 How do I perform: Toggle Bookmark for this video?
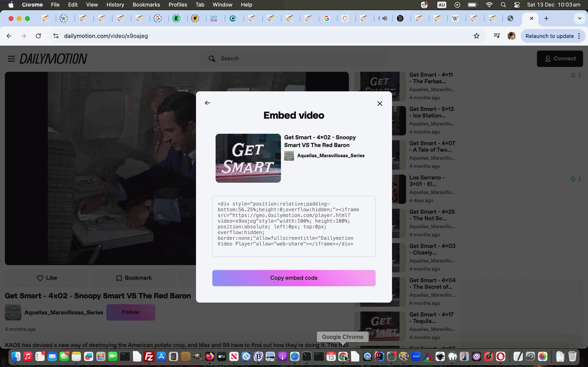134,278
